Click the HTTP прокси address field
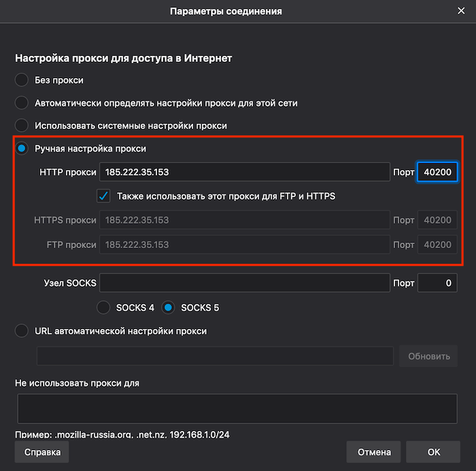The height and width of the screenshot is (471, 476). [x=245, y=172]
